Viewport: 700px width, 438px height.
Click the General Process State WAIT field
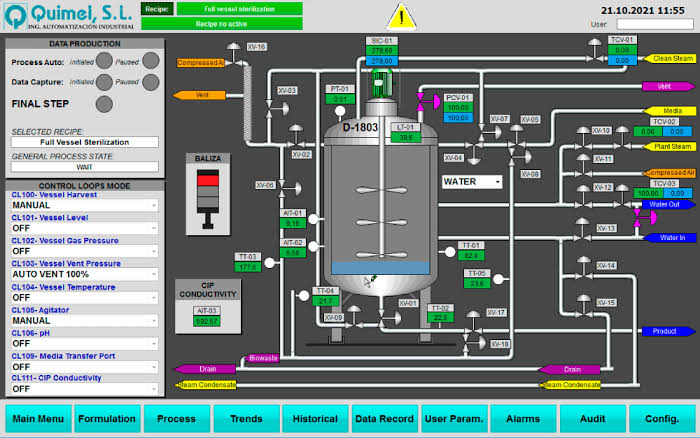pyautogui.click(x=84, y=167)
